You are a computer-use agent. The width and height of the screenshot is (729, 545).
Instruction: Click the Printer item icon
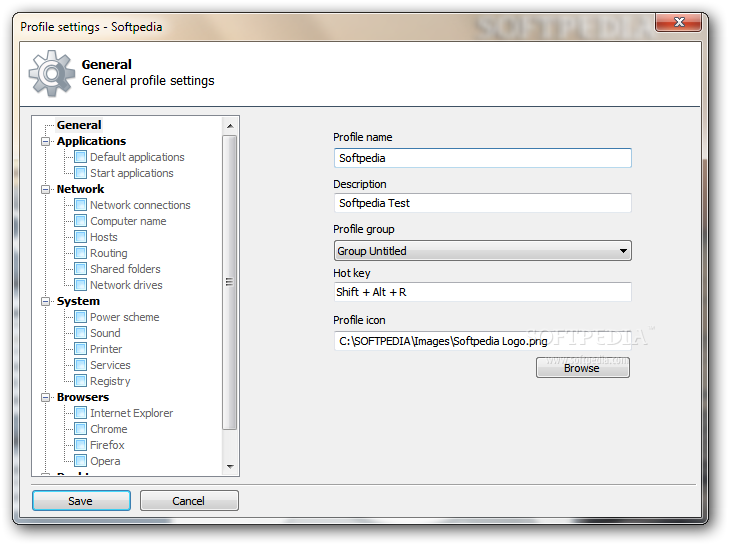coord(80,349)
